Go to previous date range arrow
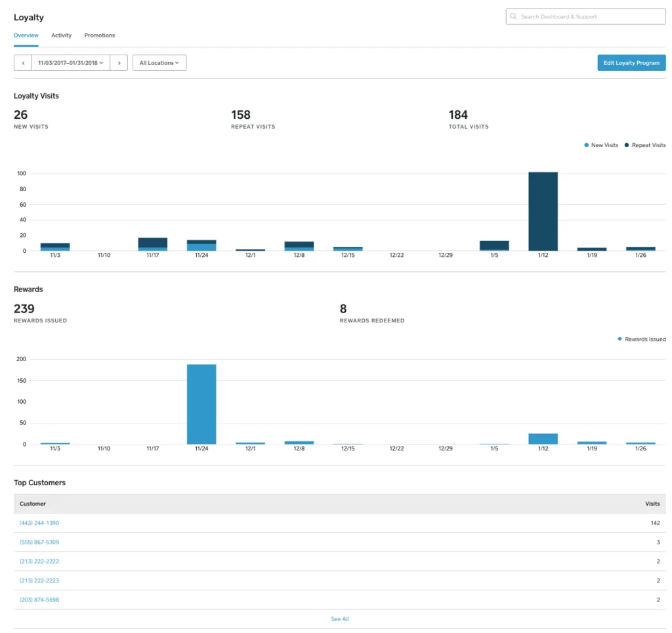The height and width of the screenshot is (633, 672). (x=23, y=62)
